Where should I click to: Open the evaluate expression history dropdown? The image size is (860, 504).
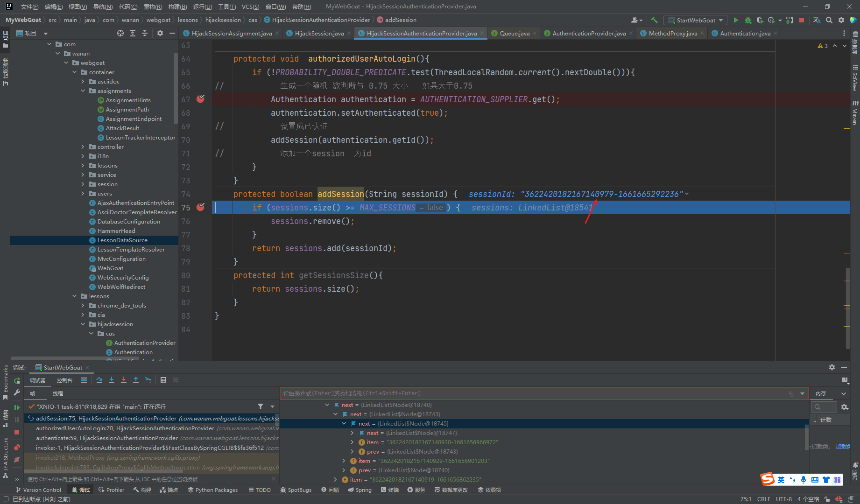pos(803,393)
